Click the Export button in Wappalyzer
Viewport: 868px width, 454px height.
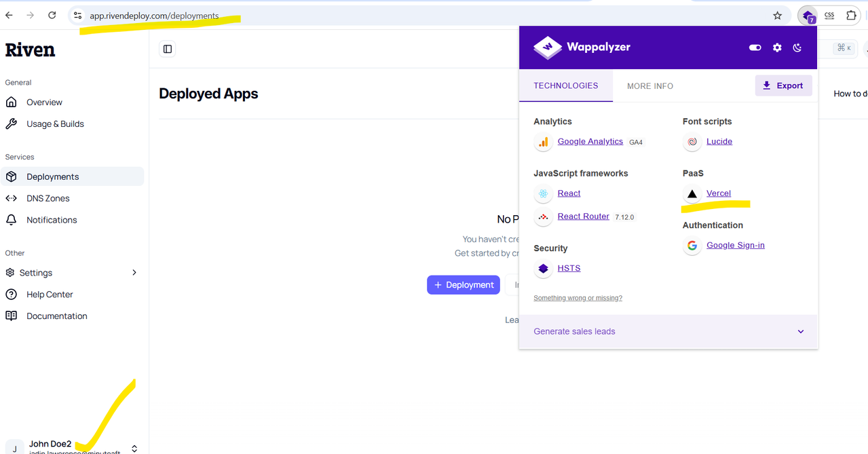[783, 86]
